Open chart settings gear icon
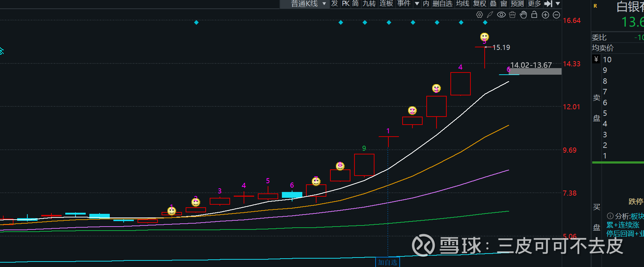Image resolution: width=644 pixels, height=267 pixels. [480, 15]
